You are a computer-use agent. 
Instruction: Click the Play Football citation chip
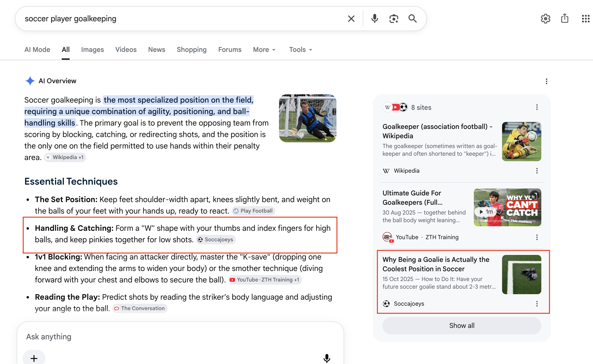click(x=253, y=211)
